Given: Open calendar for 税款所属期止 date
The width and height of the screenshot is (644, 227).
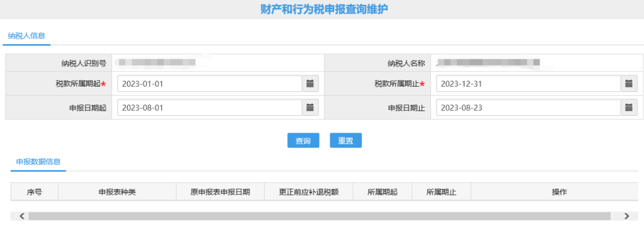Looking at the screenshot, I should (628, 84).
